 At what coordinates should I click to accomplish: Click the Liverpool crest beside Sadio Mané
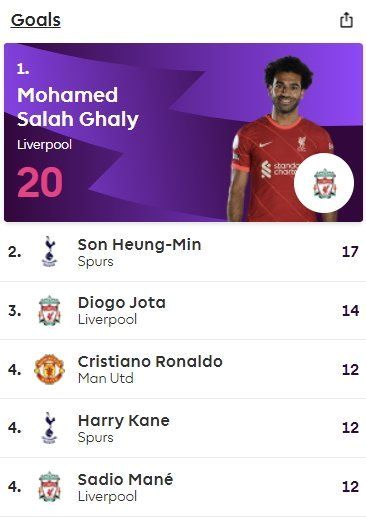[49, 487]
